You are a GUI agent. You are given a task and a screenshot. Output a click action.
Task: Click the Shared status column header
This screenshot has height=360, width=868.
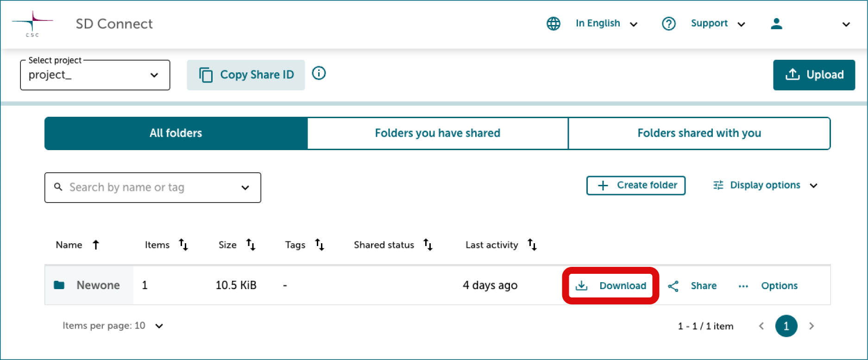(384, 245)
